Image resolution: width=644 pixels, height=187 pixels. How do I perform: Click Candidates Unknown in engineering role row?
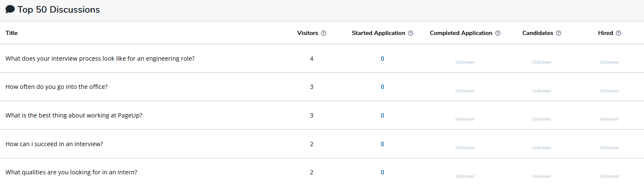pos(542,62)
